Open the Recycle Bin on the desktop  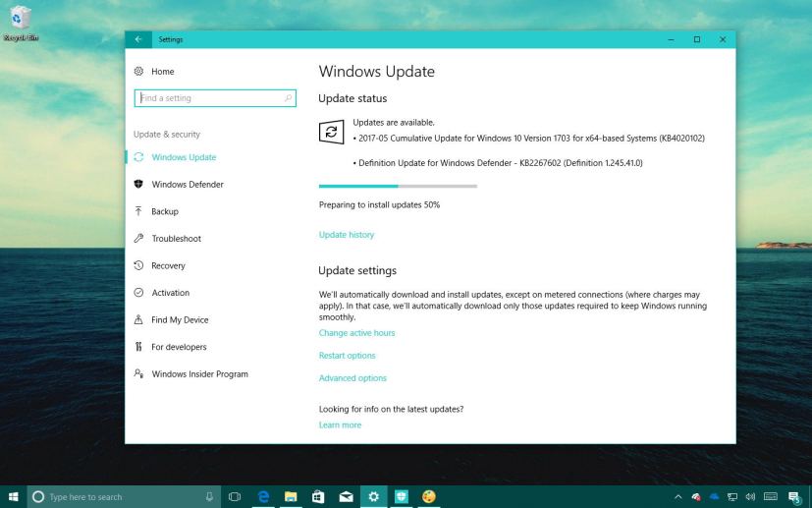tap(21, 24)
